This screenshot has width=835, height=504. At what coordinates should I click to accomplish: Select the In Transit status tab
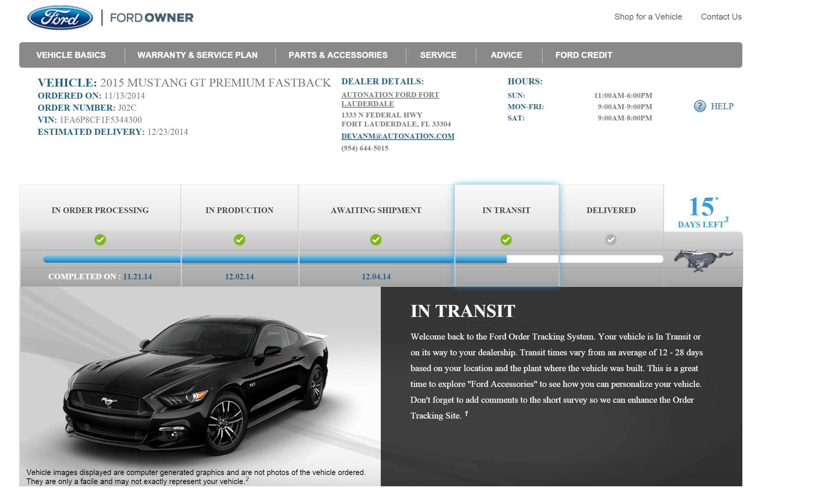506,210
